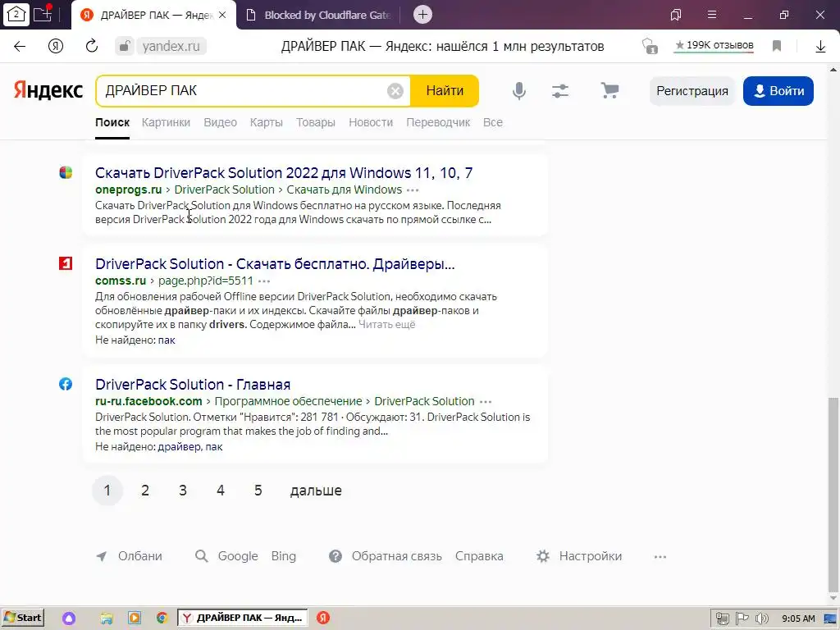Screen dimensions: 840x630
Task: Click the Windows Start button
Action: tap(23, 618)
